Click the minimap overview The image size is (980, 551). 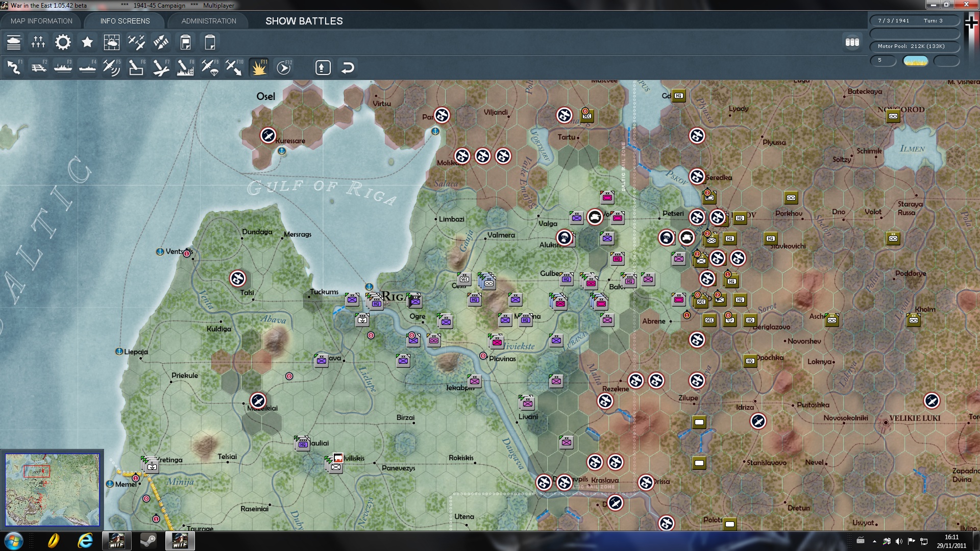pos(52,490)
